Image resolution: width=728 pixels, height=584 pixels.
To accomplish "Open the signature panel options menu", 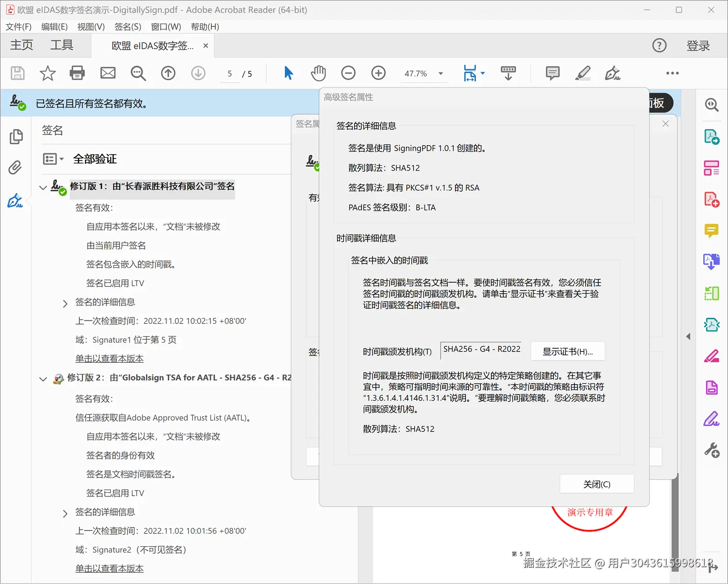I will point(53,159).
